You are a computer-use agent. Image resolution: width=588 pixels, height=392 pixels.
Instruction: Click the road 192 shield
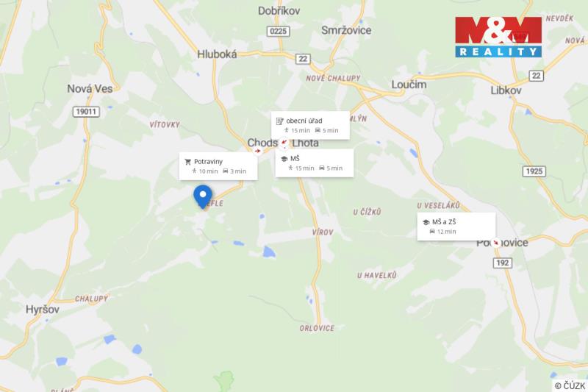point(502,263)
